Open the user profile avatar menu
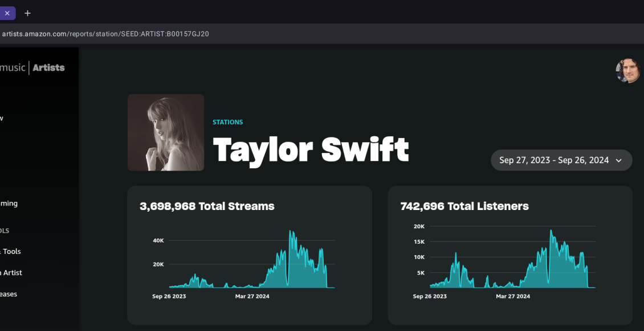 pos(628,71)
